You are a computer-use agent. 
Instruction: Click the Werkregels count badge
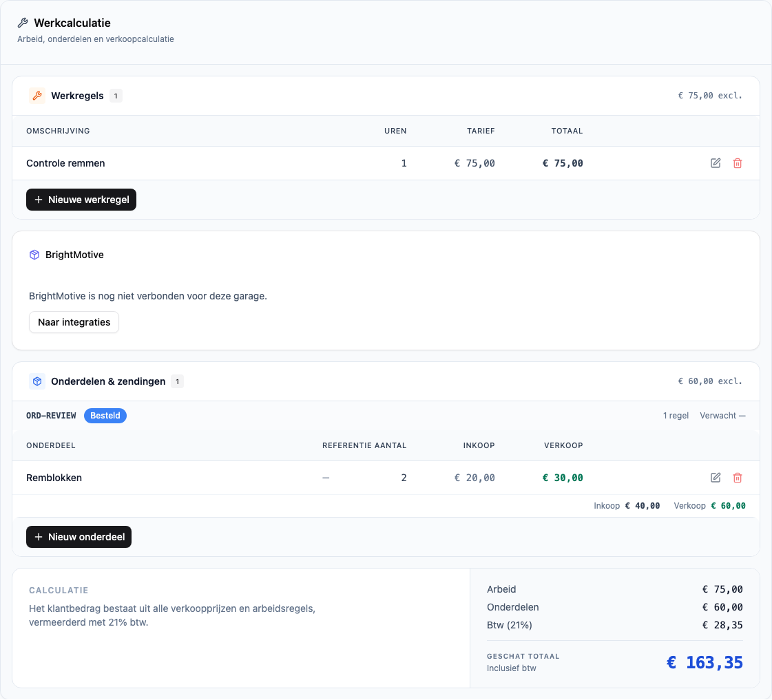pos(116,96)
